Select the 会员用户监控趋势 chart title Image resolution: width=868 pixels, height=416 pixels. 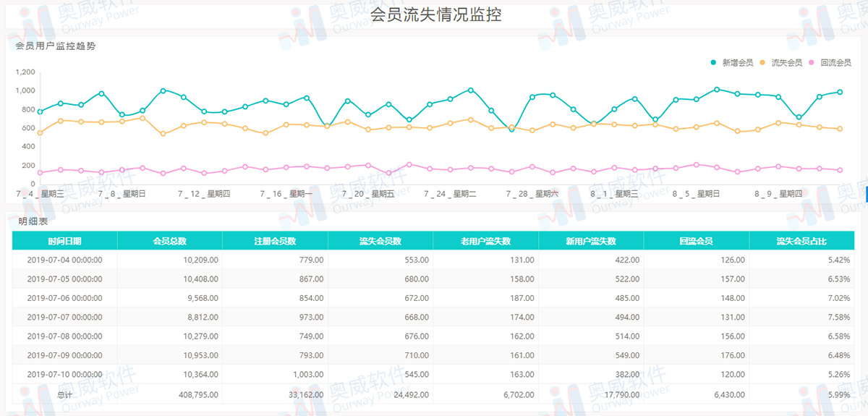pos(56,46)
